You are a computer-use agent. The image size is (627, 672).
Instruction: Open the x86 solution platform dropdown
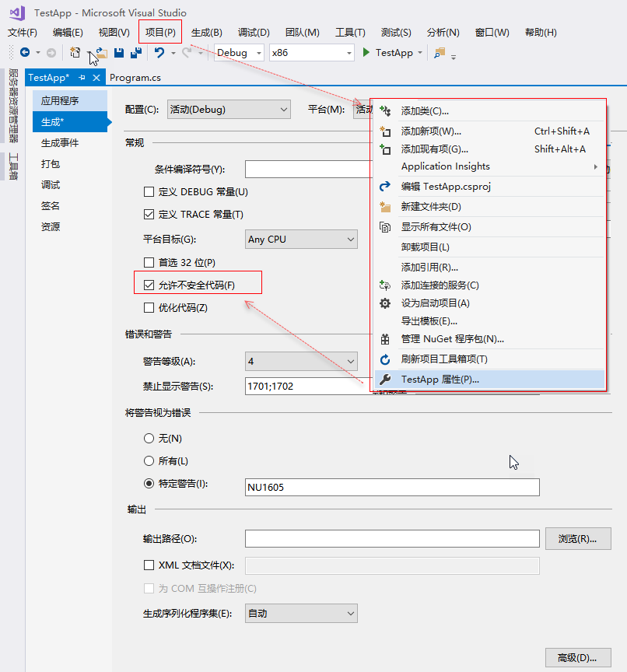(312, 53)
